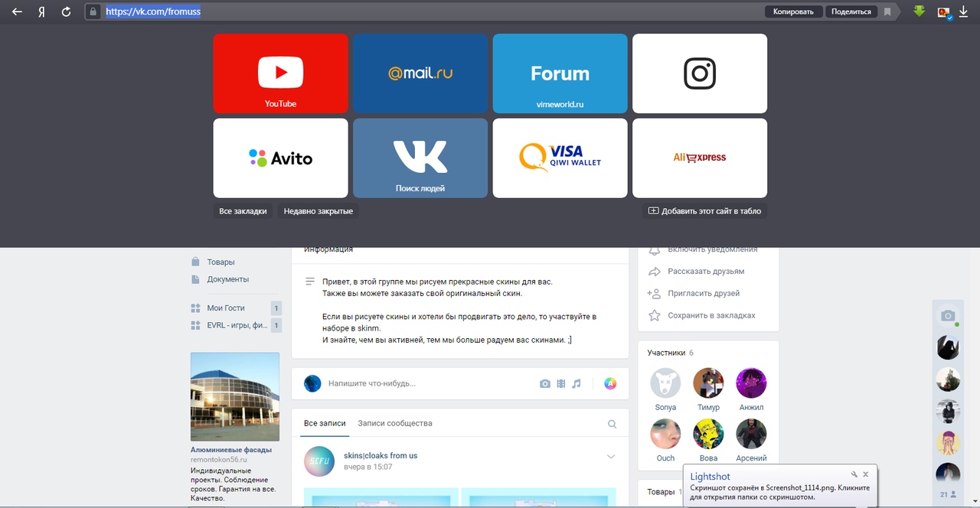The width and height of the screenshot is (980, 508).
Task: Click the Копировать button in address bar
Action: pos(794,11)
